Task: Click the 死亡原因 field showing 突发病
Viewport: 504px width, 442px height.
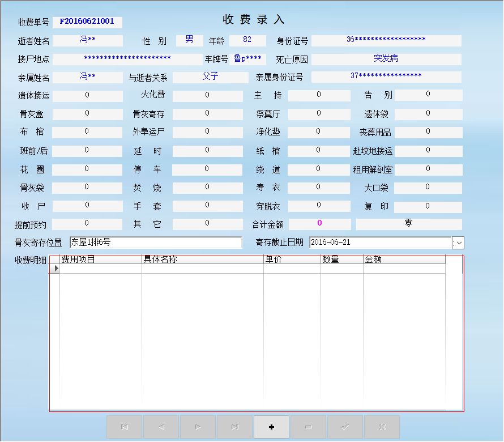Action: [x=386, y=59]
